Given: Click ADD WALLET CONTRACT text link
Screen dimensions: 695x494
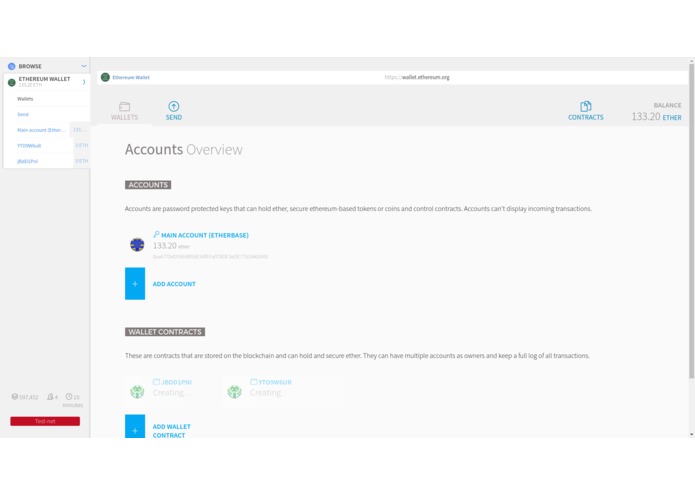Looking at the screenshot, I should 172,431.
